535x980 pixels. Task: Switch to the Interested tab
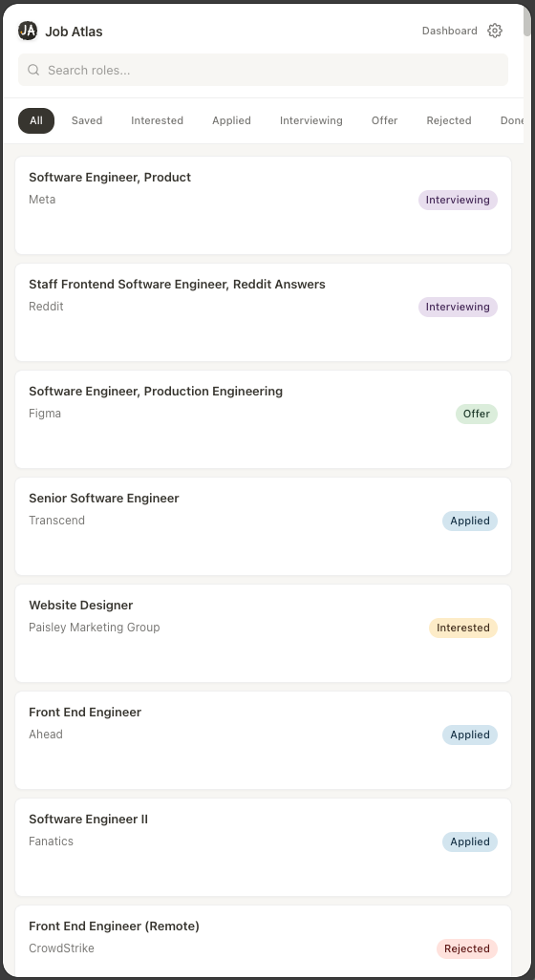coord(157,120)
